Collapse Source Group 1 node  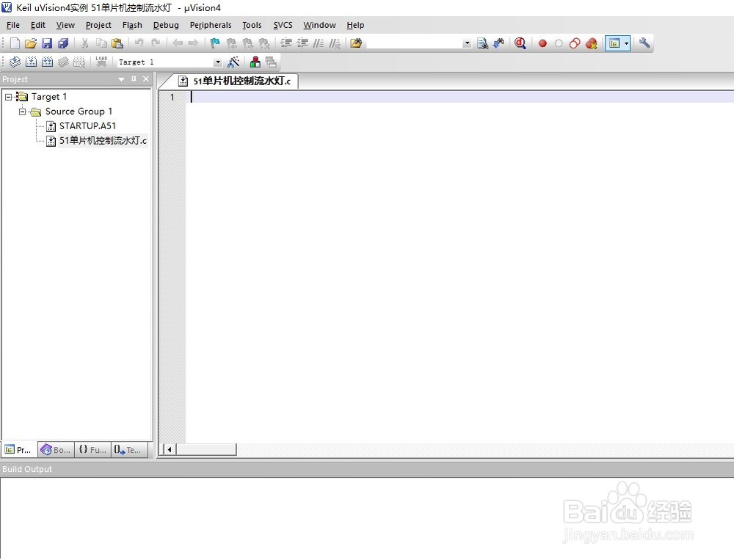click(x=22, y=112)
